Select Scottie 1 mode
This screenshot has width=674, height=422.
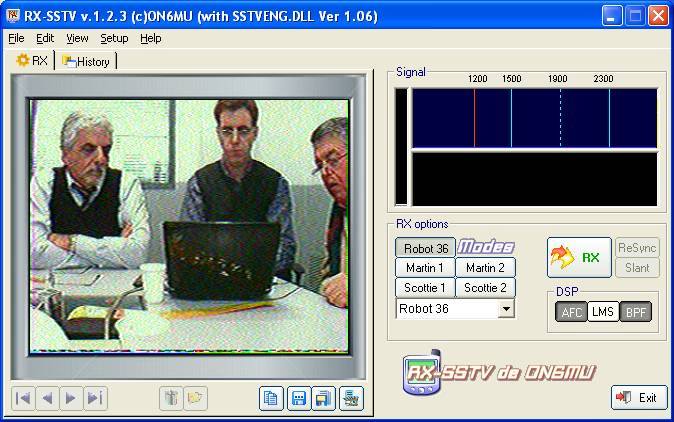(425, 287)
